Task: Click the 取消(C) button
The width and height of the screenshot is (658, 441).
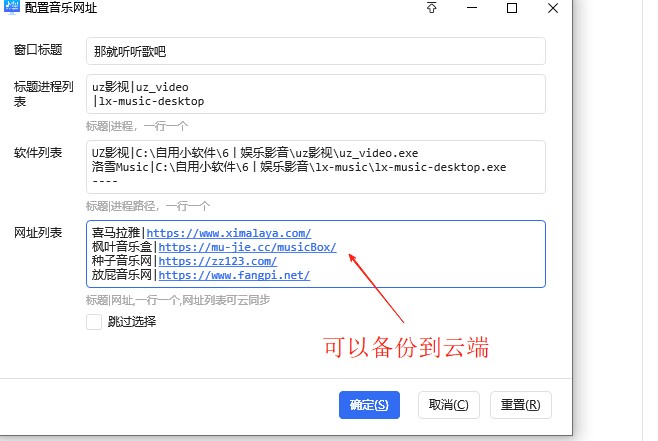Action: [449, 405]
